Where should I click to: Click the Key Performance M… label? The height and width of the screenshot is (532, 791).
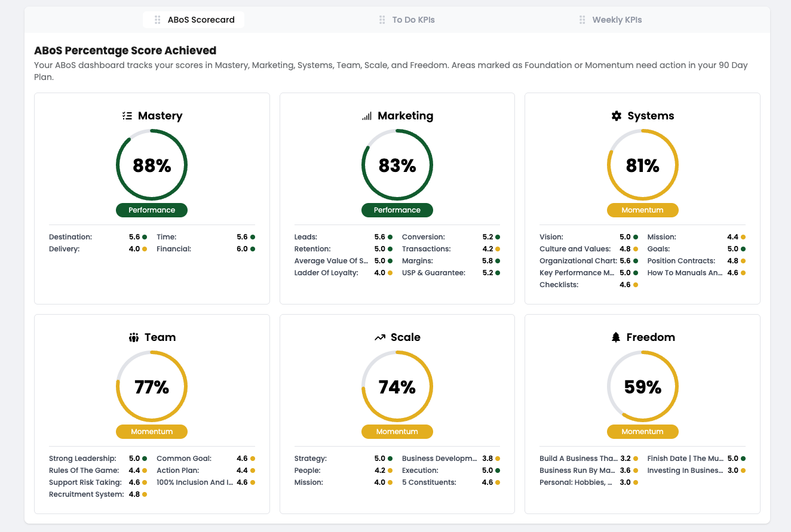tap(577, 273)
